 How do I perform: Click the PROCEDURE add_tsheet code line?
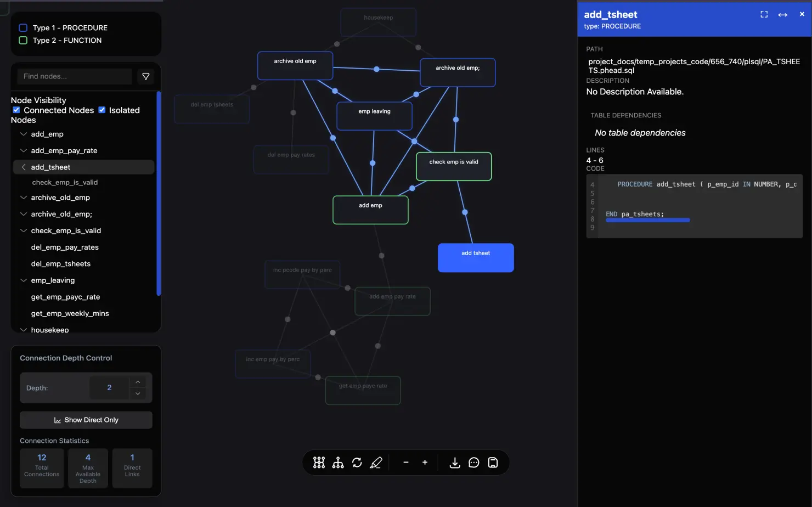pyautogui.click(x=707, y=184)
